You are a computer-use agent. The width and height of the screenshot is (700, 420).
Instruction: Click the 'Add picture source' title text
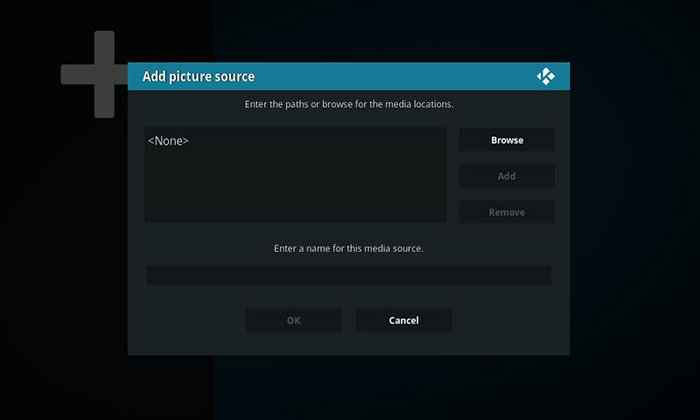pyautogui.click(x=199, y=76)
